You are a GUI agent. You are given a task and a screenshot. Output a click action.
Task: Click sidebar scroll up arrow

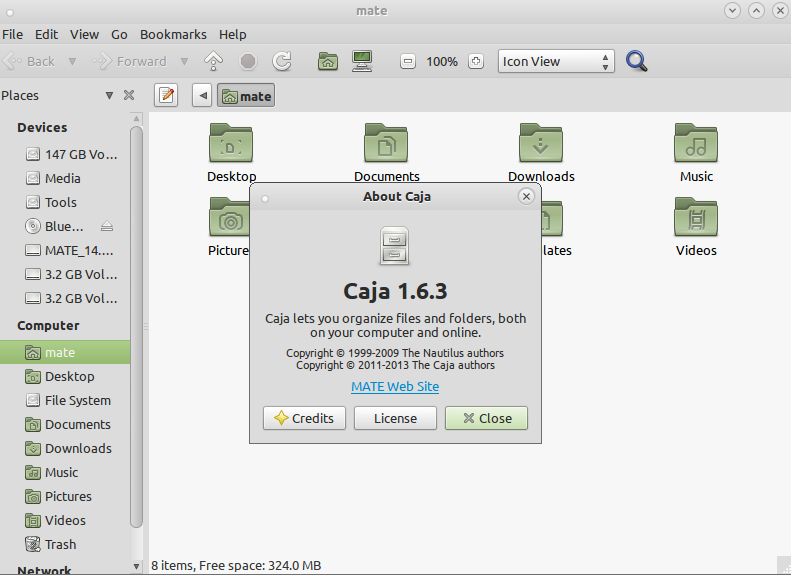136,118
